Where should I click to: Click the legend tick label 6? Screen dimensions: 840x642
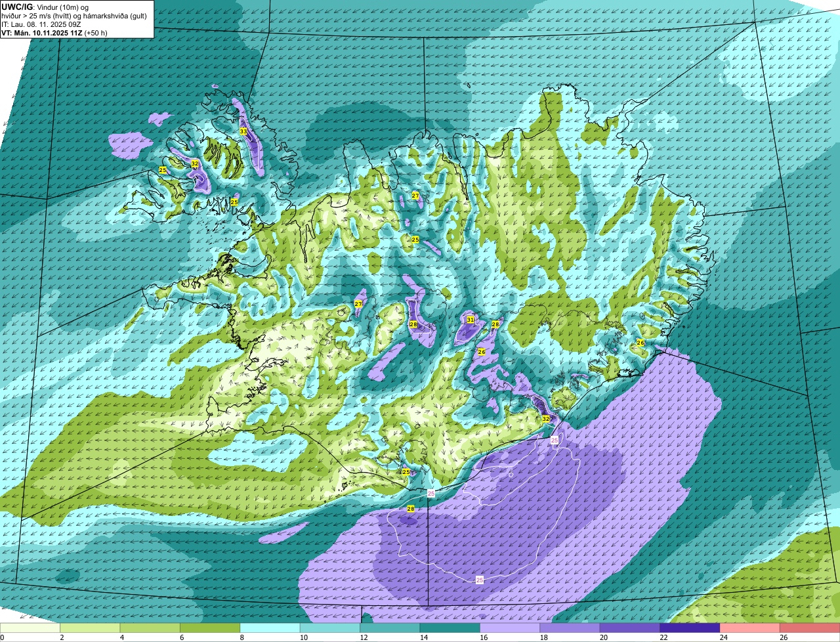(x=182, y=637)
